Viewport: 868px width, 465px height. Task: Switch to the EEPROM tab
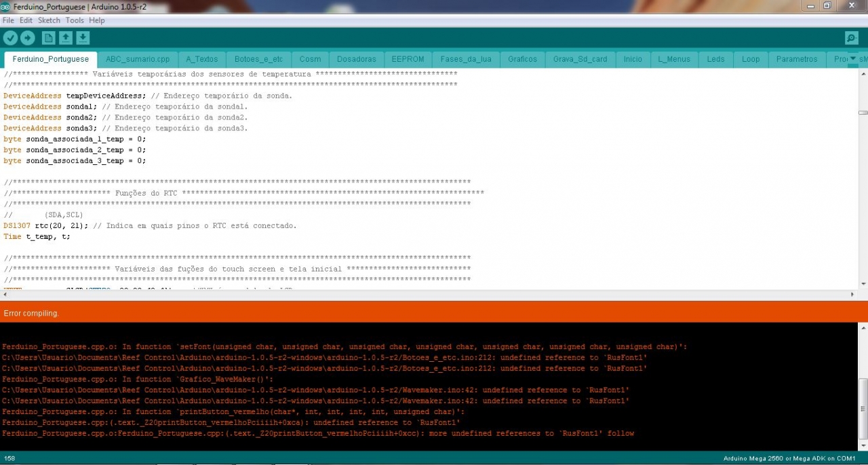[x=408, y=59]
